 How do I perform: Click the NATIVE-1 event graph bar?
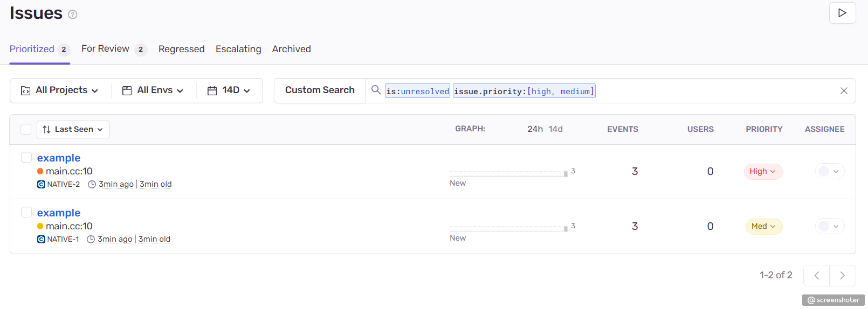(x=565, y=229)
